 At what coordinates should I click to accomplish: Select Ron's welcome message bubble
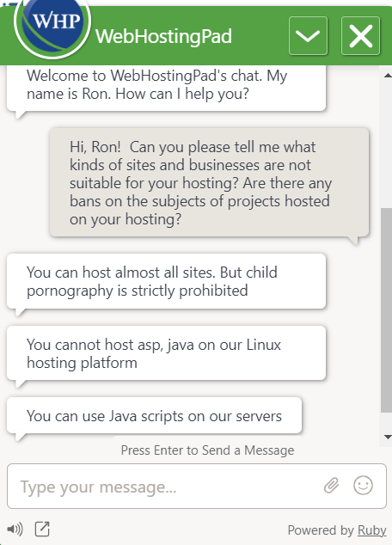point(166,89)
